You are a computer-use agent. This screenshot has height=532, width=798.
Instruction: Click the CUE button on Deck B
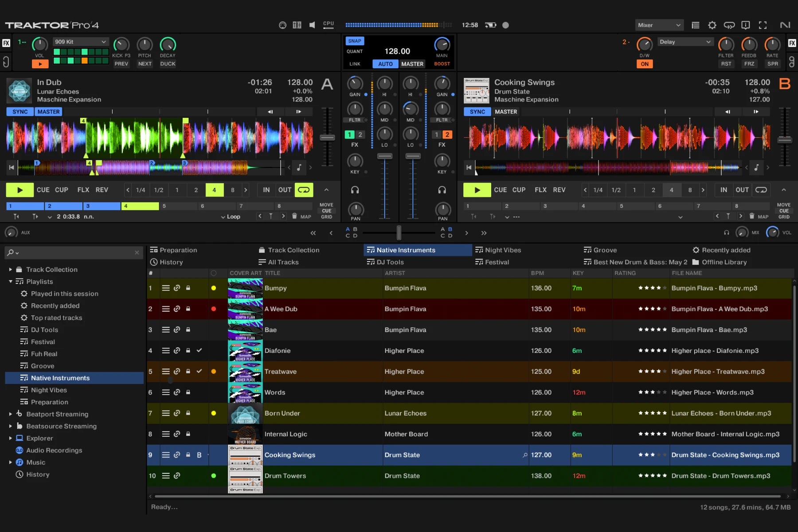[500, 190]
